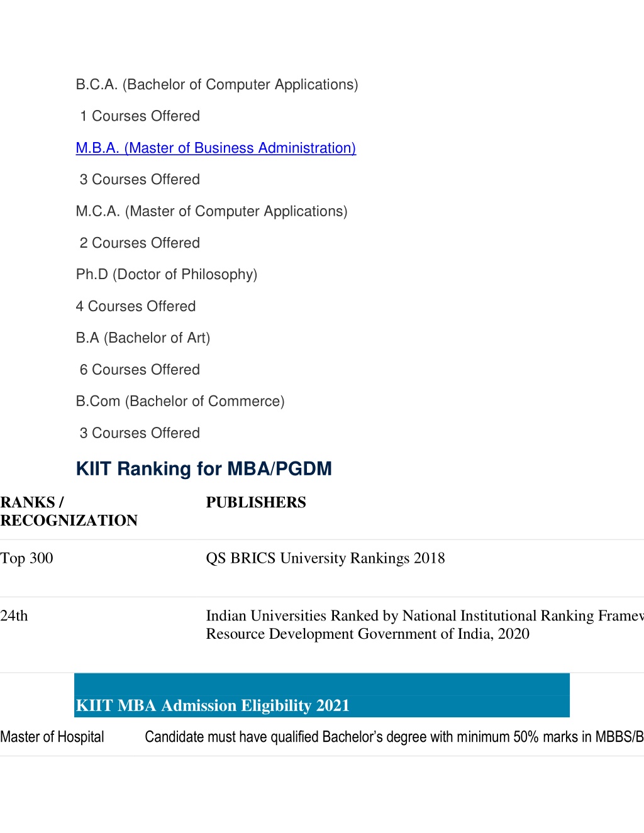Image resolution: width=644 pixels, height=833 pixels.
Task: Click the 'KIIT Ranking for MBA/PGDM' heading
Action: 204,469
